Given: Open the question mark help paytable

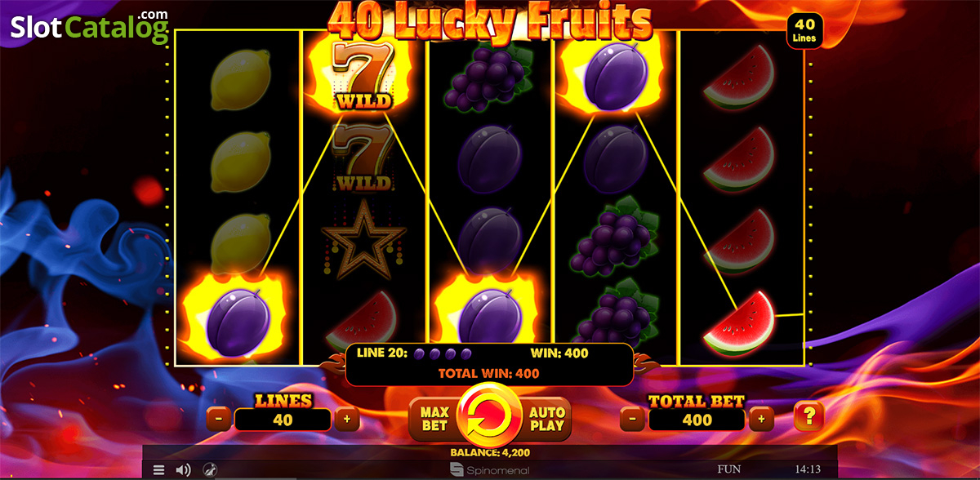Looking at the screenshot, I should 808,417.
